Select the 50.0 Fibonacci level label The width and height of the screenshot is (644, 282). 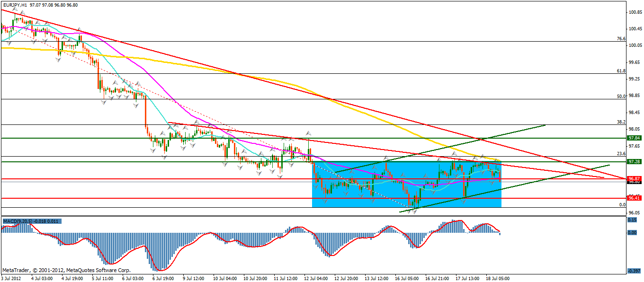point(621,96)
